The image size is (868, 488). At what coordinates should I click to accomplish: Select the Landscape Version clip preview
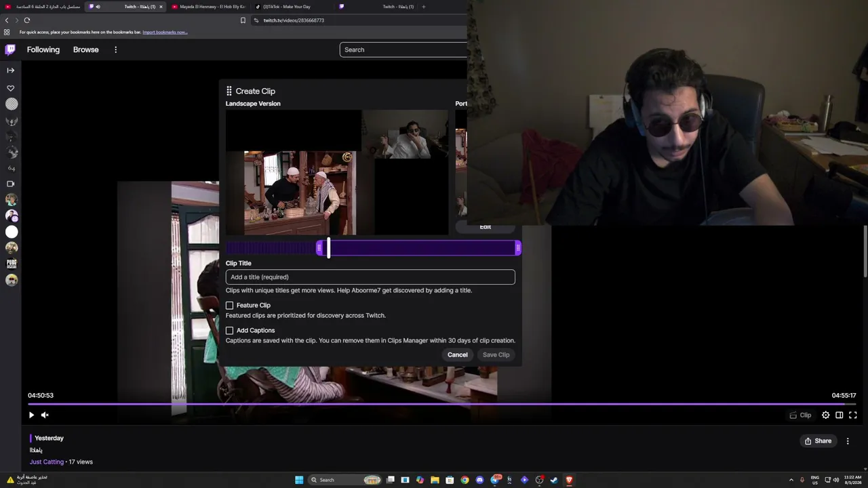[x=337, y=173]
